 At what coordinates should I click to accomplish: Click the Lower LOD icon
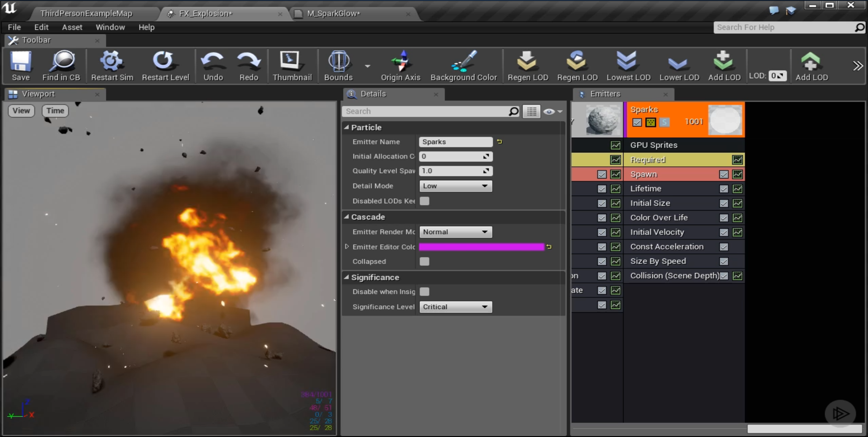[679, 66]
